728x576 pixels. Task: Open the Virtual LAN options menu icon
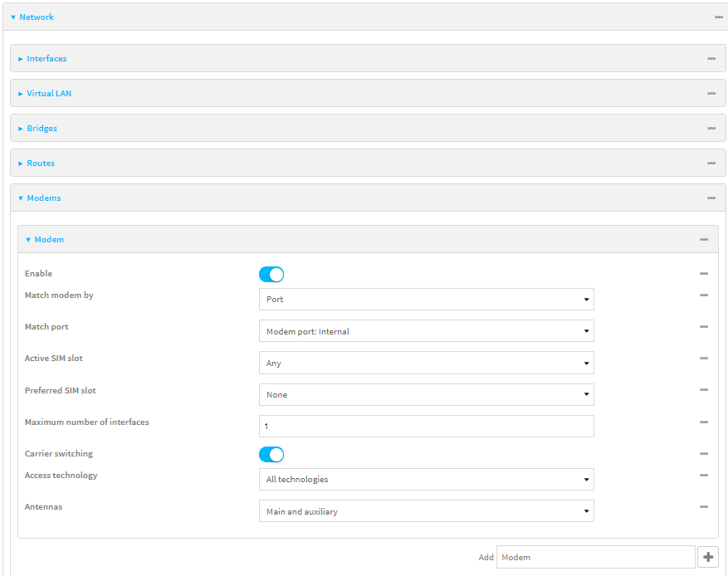711,93
